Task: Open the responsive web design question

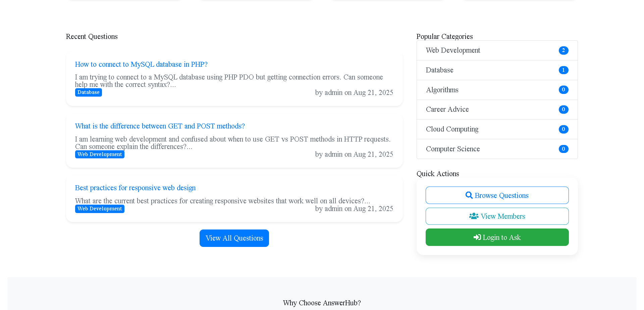Action: click(x=135, y=188)
